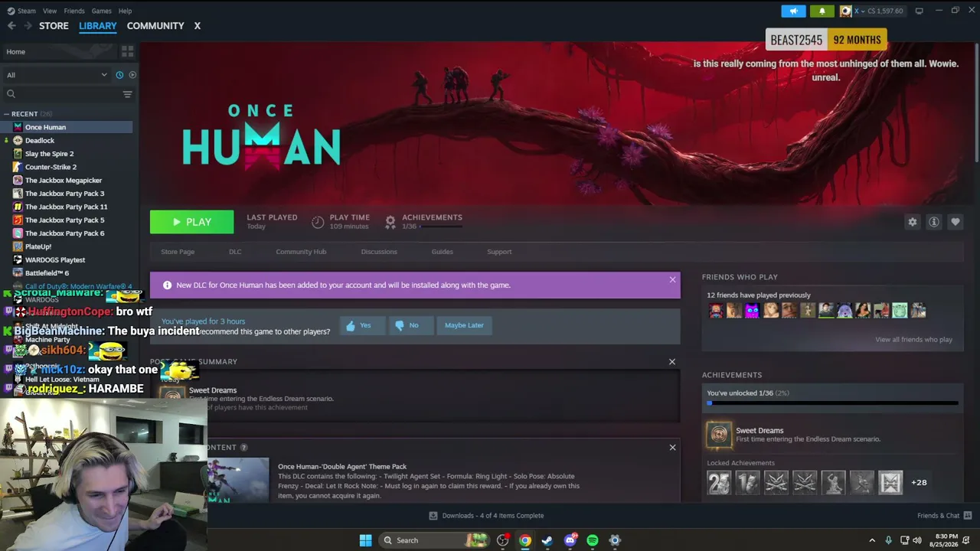Select the LIBRARY tab
The image size is (980, 551).
point(98,26)
